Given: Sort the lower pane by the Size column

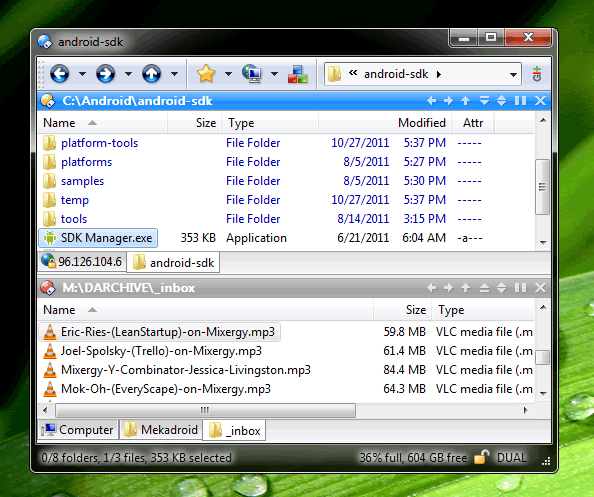Looking at the screenshot, I should (x=402, y=310).
